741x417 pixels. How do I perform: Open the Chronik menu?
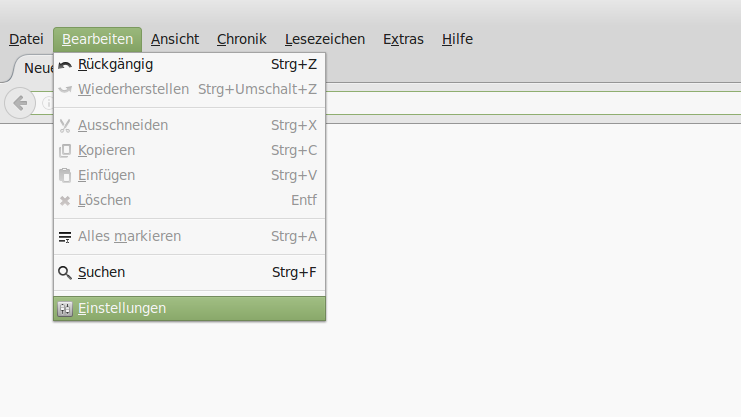[241, 39]
